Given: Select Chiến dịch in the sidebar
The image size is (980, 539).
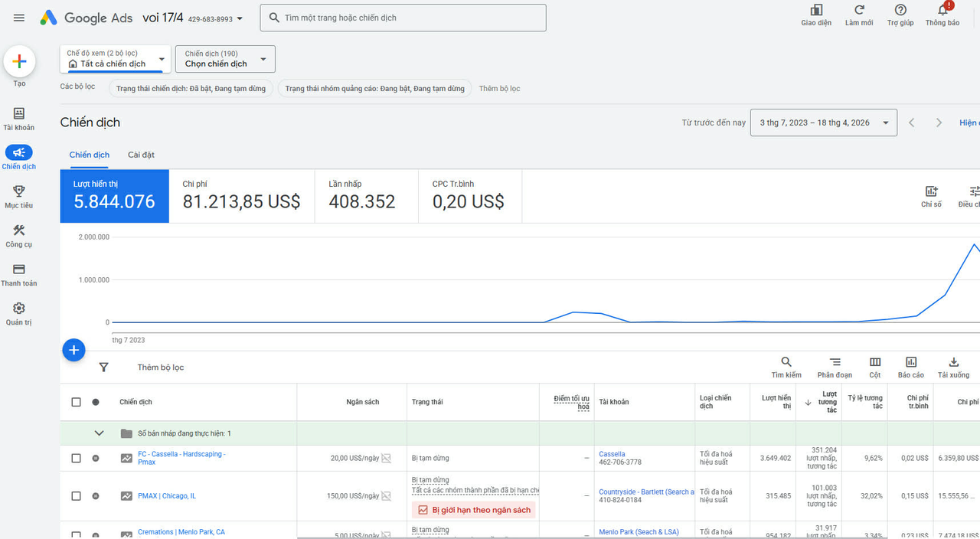Looking at the screenshot, I should coord(19,158).
